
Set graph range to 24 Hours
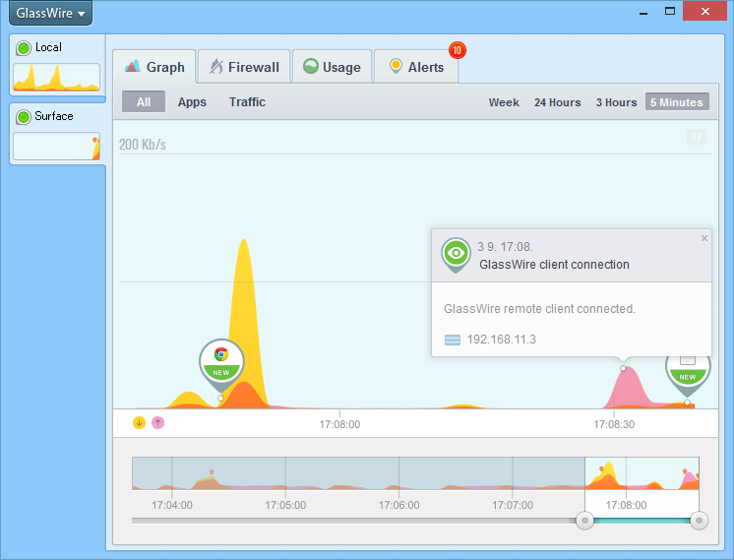pyautogui.click(x=558, y=102)
